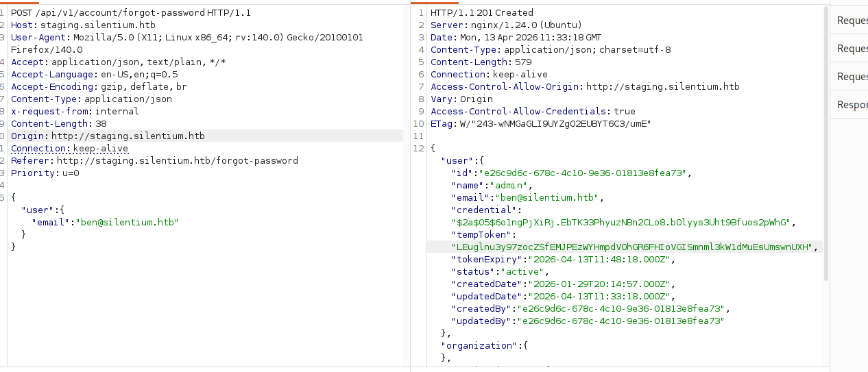Click the "email" line in the response body

pos(527,198)
